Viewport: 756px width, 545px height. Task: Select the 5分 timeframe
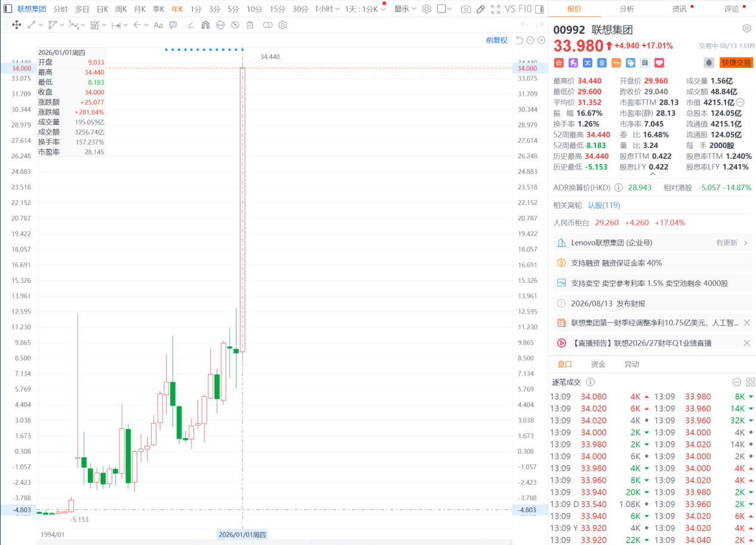[233, 9]
